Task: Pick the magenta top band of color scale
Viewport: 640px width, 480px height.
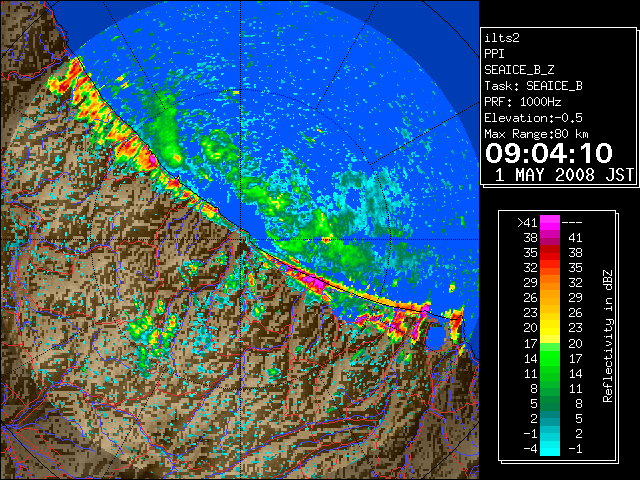Action: pyautogui.click(x=550, y=222)
